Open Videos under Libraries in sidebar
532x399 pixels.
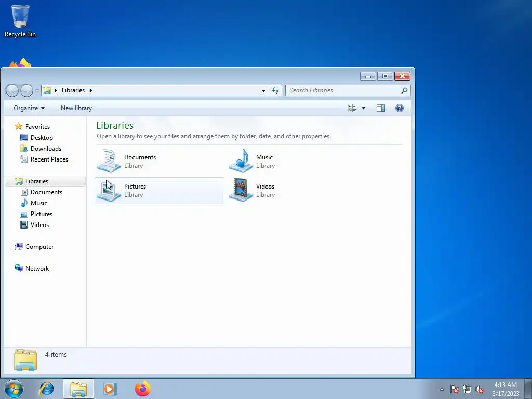pyautogui.click(x=39, y=224)
